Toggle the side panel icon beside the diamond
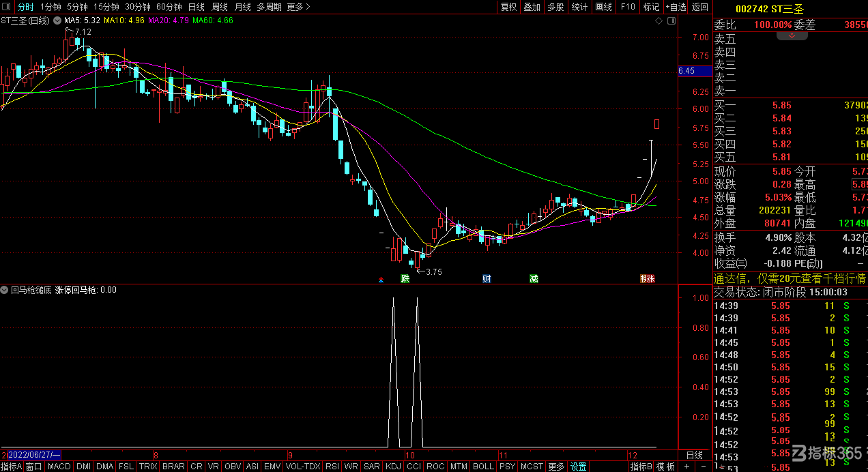 tap(672, 21)
